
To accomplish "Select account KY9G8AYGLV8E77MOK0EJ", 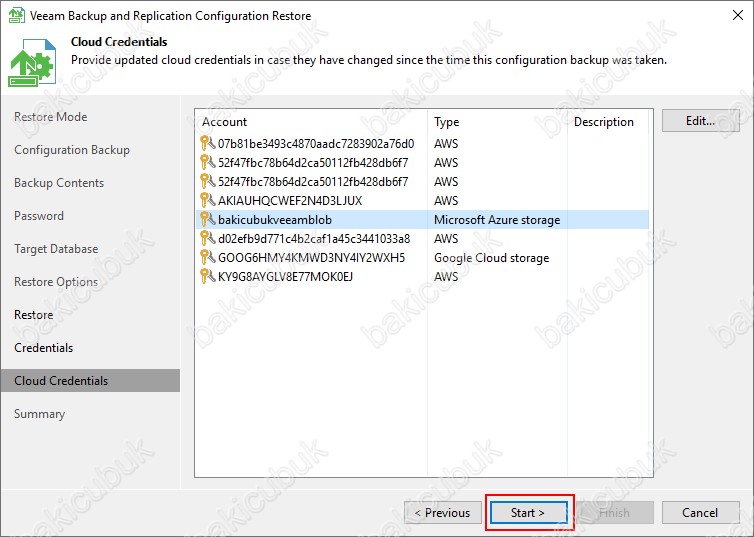I will (285, 277).
